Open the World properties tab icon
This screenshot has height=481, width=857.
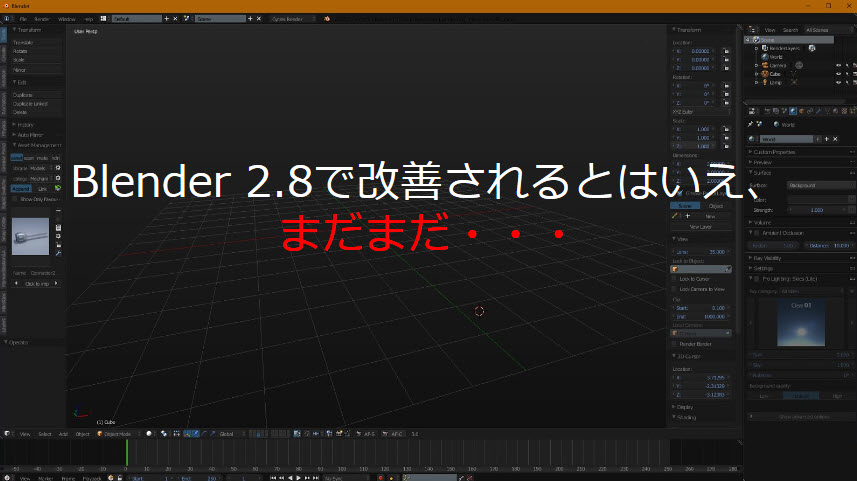click(x=793, y=111)
